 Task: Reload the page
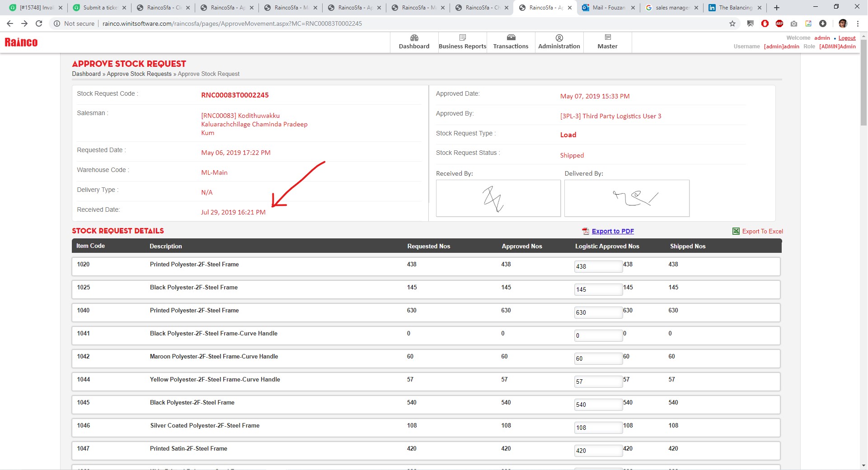click(39, 23)
